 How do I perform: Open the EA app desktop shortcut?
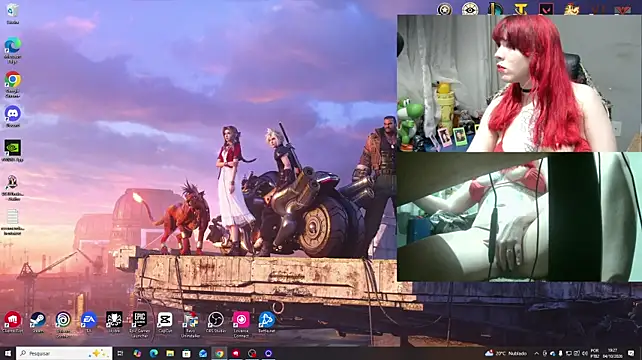(x=88, y=322)
